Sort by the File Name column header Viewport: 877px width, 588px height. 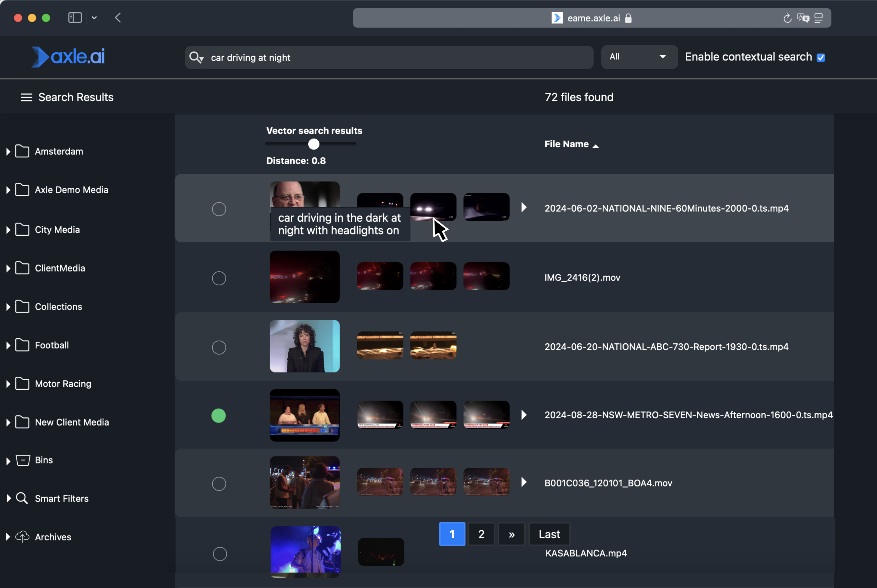[566, 144]
